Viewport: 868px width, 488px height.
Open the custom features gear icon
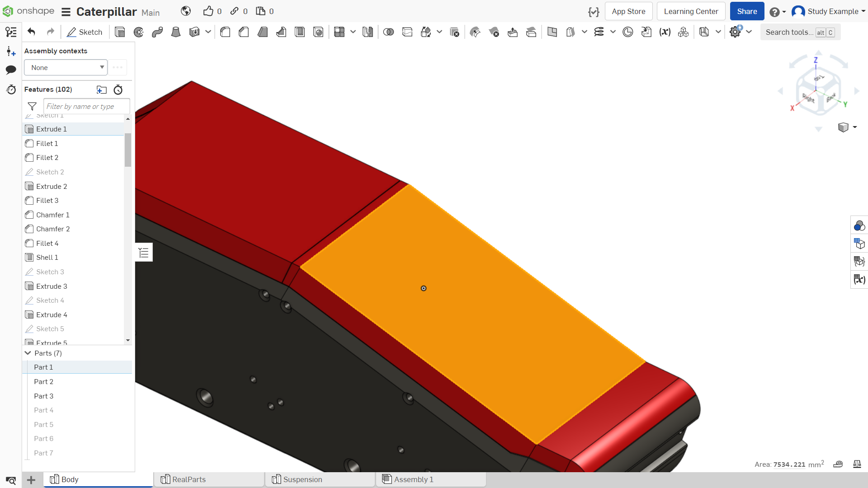point(736,32)
